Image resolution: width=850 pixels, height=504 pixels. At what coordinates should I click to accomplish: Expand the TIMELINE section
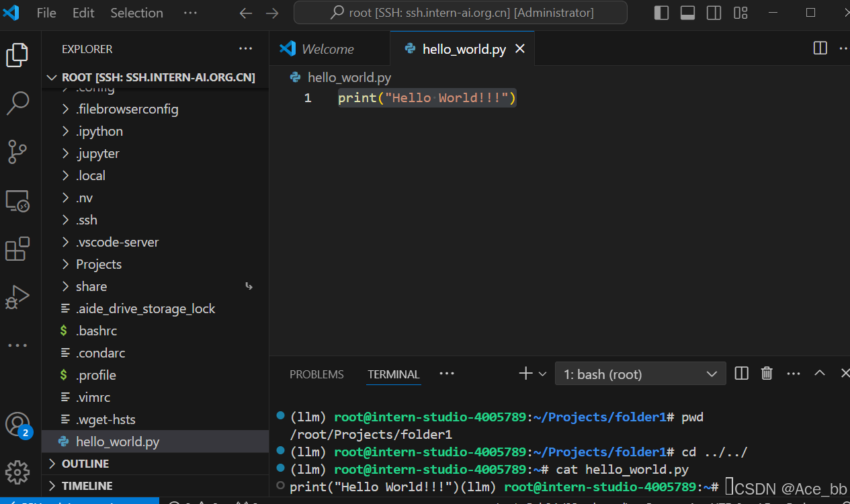[155, 486]
